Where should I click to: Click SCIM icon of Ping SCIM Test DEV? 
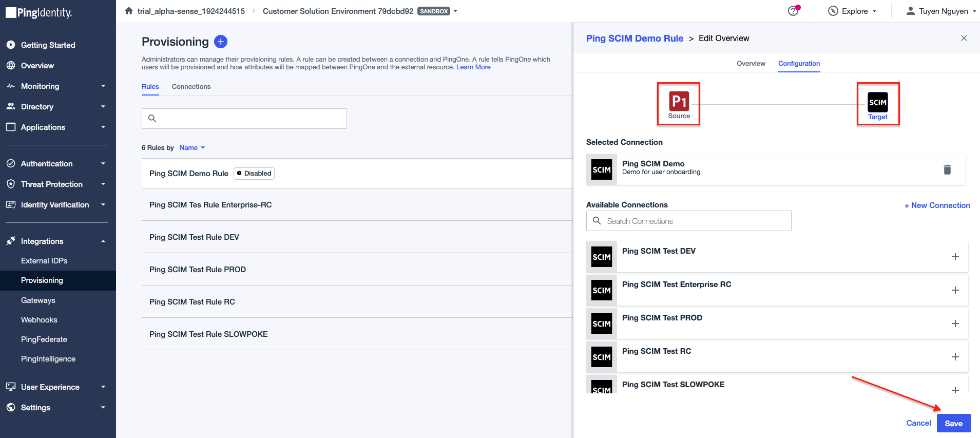coord(602,257)
